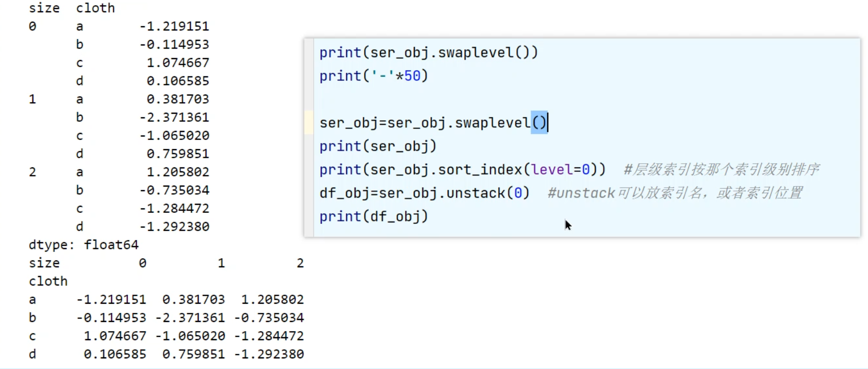The height and width of the screenshot is (369, 868).
Task: Click the 'cloth' index name above the table rows
Action: [48, 281]
